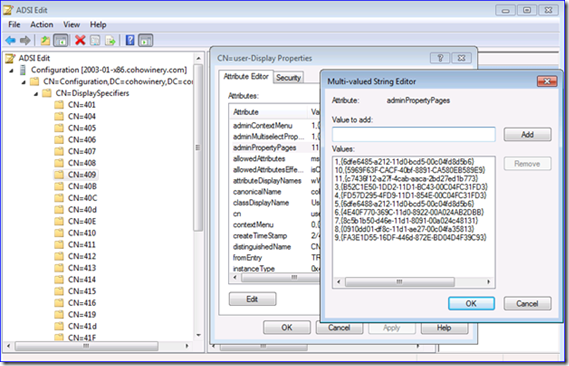The image size is (569, 366).
Task: Click tree pane scroll-down arrow
Action: pos(198,335)
